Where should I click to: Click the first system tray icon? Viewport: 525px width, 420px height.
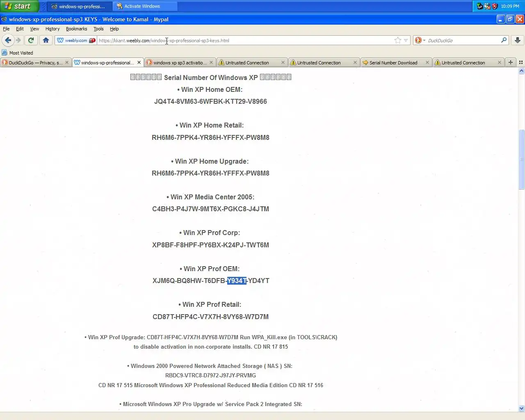[x=479, y=6]
